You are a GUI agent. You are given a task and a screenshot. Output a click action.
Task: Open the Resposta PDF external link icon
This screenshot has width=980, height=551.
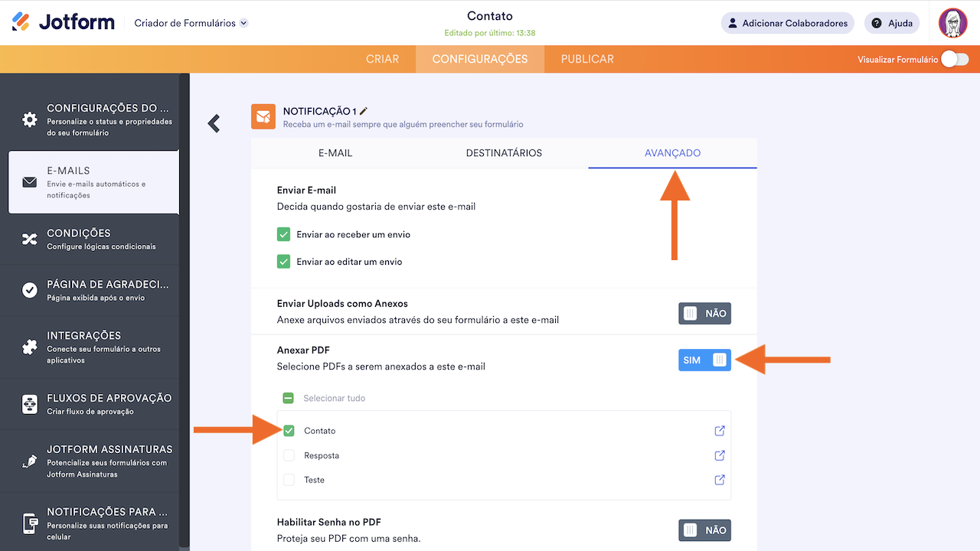tap(719, 455)
